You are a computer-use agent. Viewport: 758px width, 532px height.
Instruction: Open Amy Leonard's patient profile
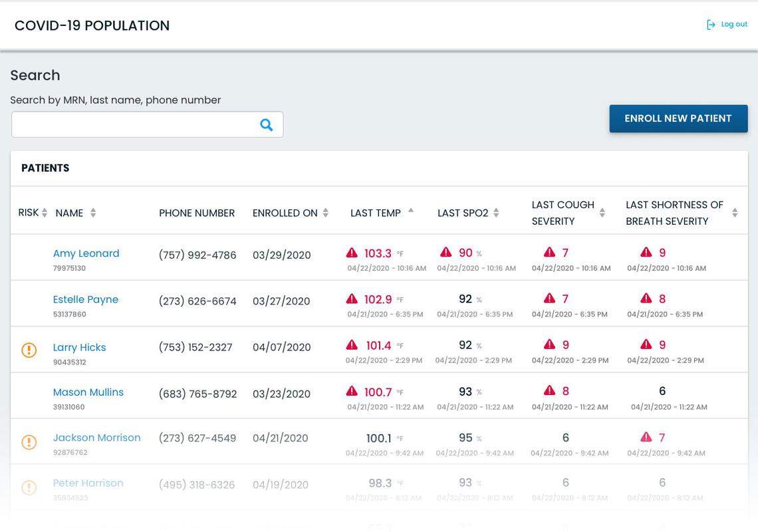[x=86, y=253]
